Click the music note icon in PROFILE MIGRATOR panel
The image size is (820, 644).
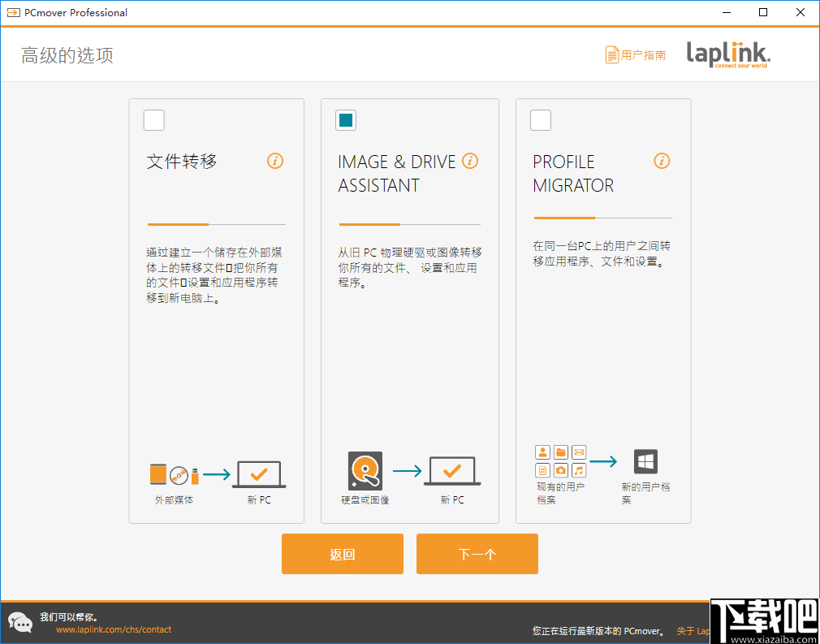click(x=579, y=472)
